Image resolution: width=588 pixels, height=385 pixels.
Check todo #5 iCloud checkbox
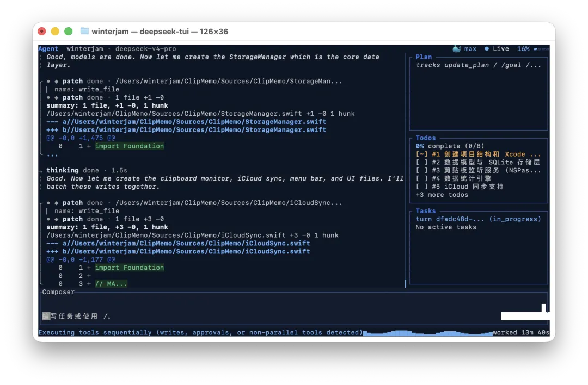(421, 187)
